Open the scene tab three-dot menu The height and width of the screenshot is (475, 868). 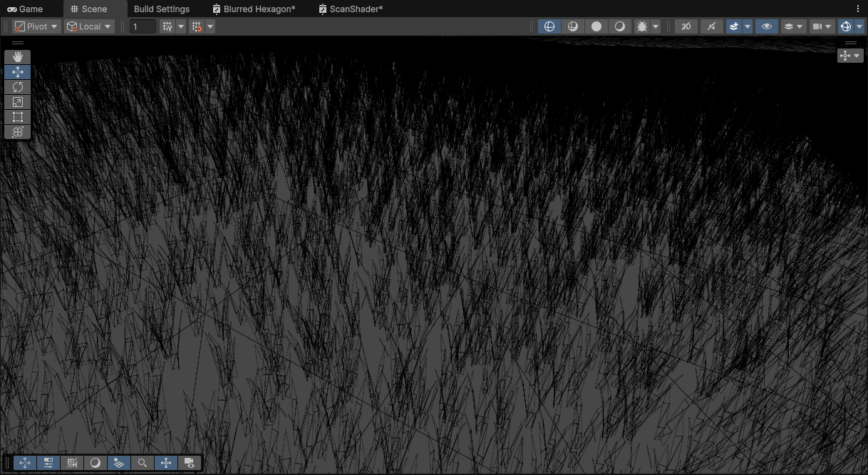(x=857, y=9)
